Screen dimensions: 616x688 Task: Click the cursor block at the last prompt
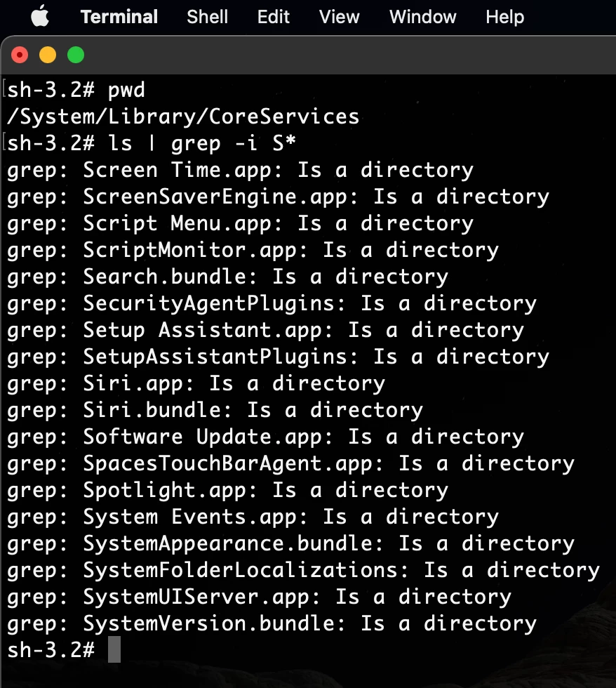(x=114, y=650)
